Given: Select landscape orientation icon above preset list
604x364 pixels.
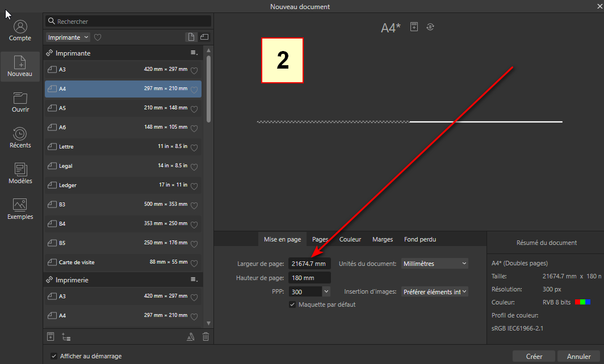Looking at the screenshot, I should pyautogui.click(x=204, y=37).
